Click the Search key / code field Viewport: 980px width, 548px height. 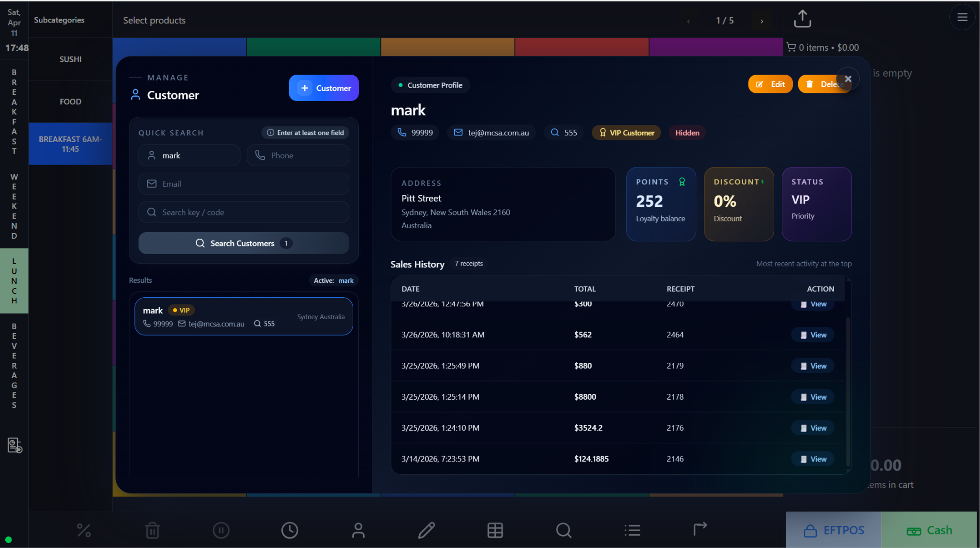point(244,212)
